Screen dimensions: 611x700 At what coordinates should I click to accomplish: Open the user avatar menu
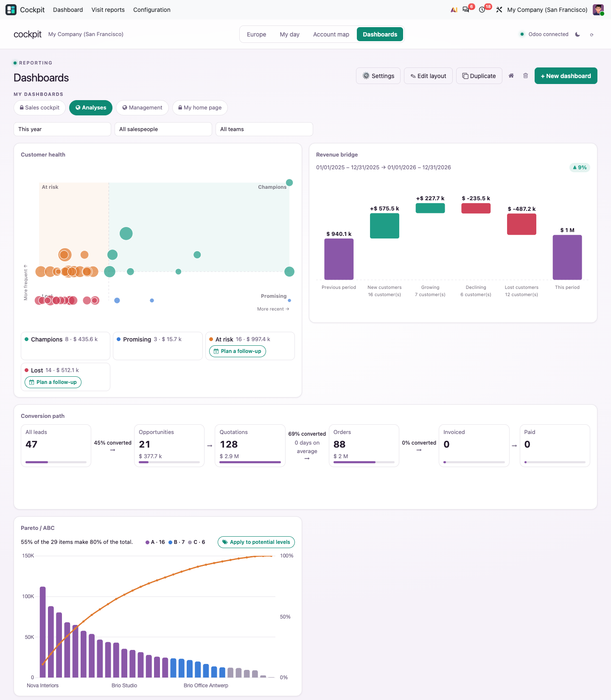[x=598, y=10]
